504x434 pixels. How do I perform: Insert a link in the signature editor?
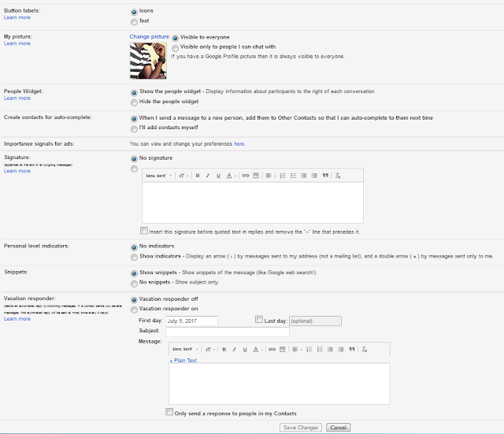pyautogui.click(x=246, y=176)
